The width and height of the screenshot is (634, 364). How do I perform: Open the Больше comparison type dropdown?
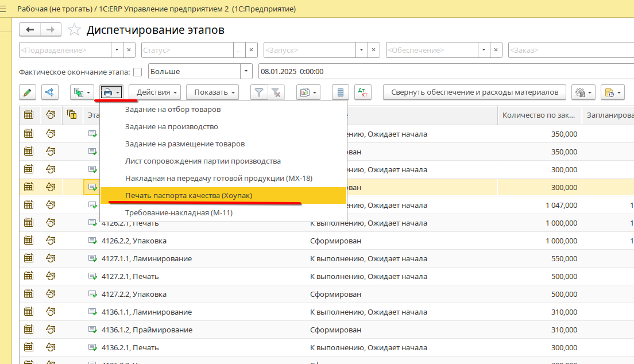[246, 72]
